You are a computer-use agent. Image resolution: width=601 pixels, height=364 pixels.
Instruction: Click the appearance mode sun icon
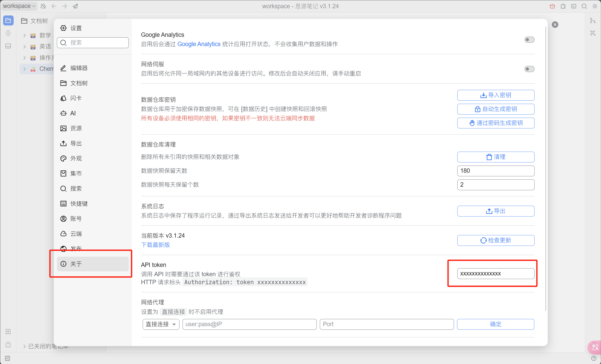[x=595, y=6]
